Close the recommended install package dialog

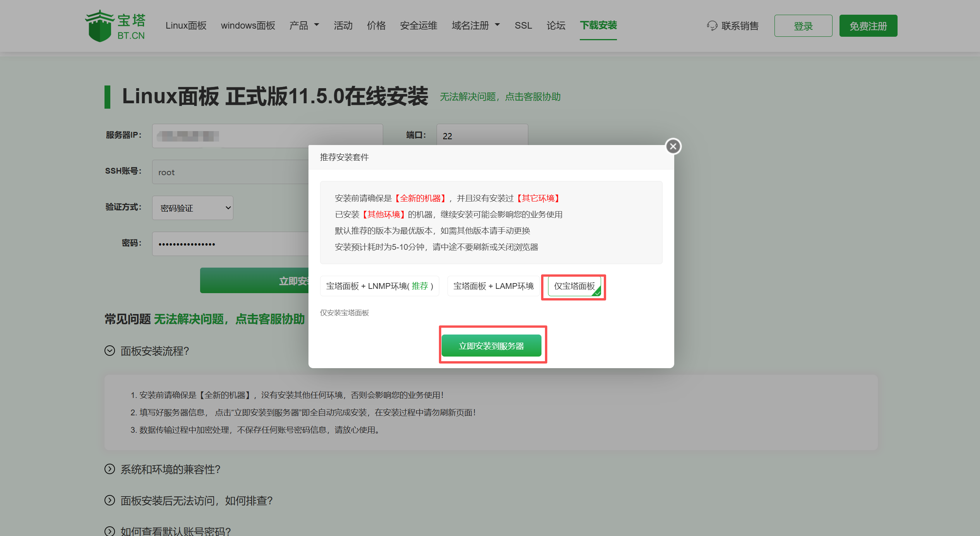click(673, 147)
